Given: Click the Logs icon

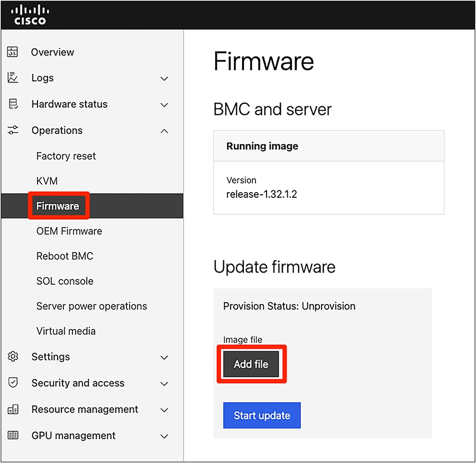Looking at the screenshot, I should pos(13,78).
